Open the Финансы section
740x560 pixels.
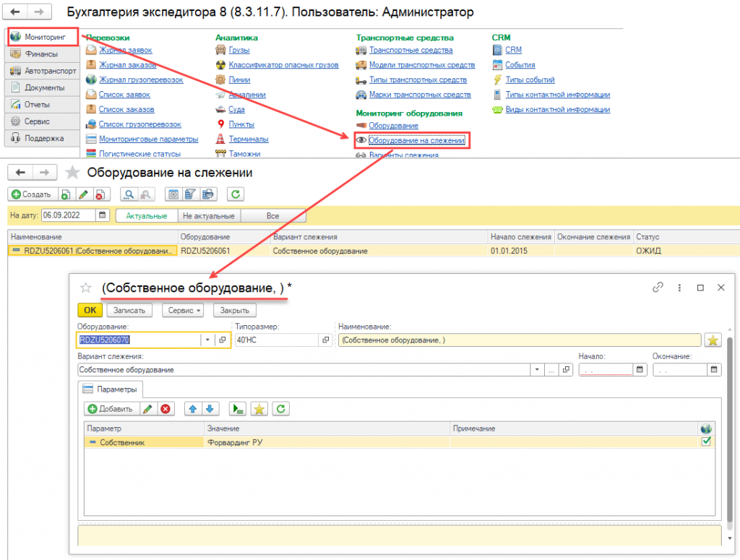43,53
